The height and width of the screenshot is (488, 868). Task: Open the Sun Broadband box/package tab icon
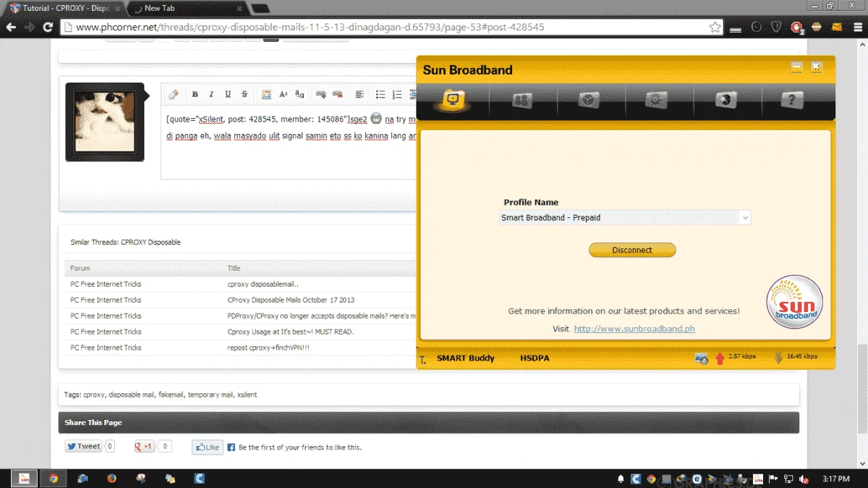click(589, 101)
